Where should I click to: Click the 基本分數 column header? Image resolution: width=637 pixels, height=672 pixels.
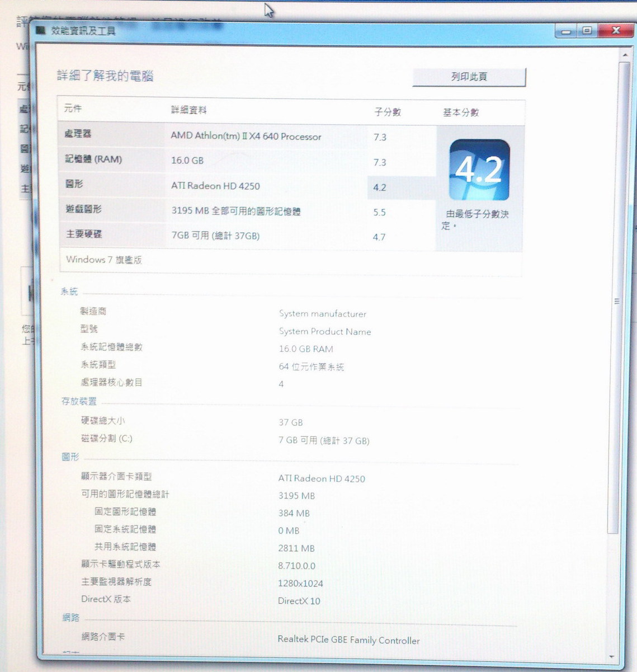point(461,112)
